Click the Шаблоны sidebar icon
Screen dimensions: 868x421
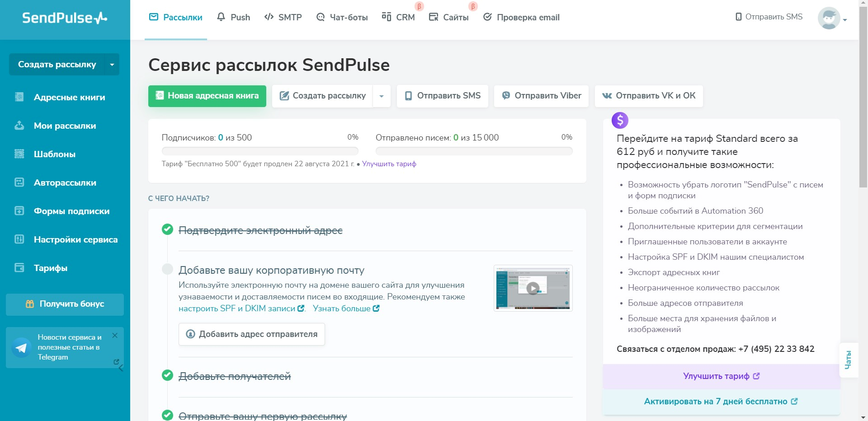tap(19, 154)
